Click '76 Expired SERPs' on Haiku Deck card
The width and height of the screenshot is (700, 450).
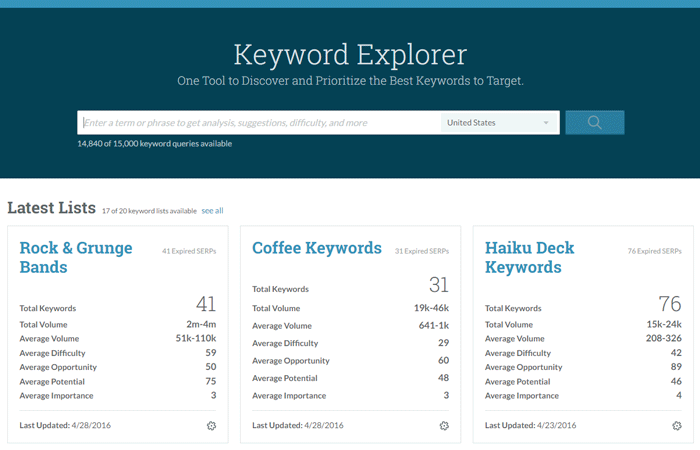click(x=654, y=251)
